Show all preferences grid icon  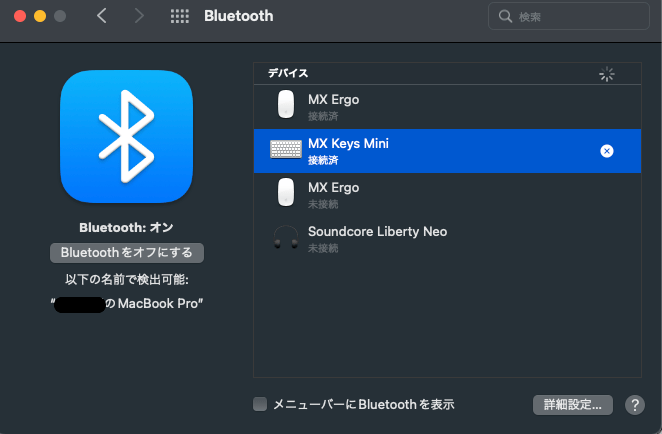pos(179,16)
